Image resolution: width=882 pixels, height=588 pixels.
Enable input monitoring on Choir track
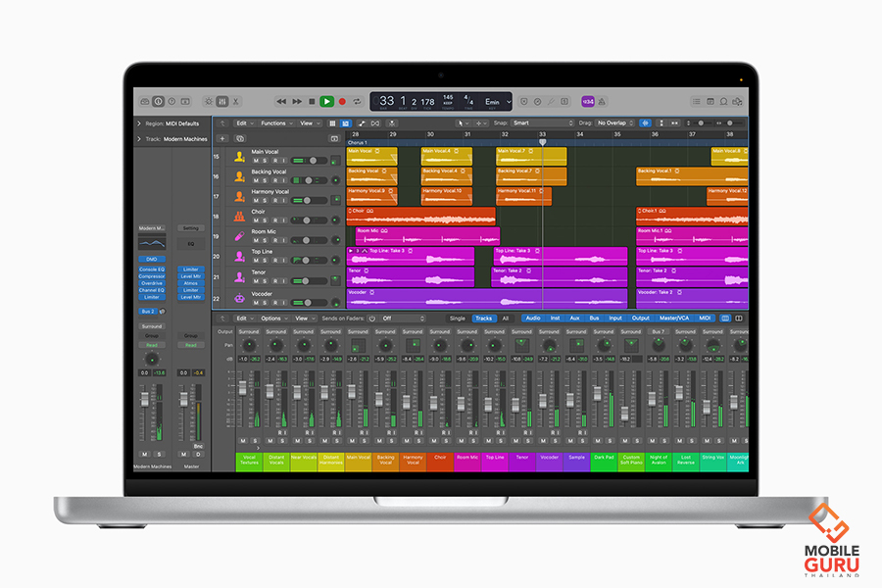click(x=283, y=220)
